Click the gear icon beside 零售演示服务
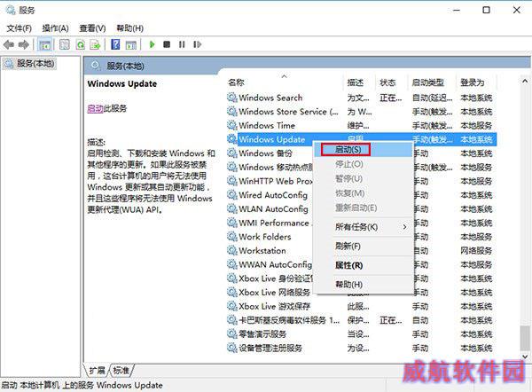Viewport: 532px width, 392px height. (x=232, y=334)
